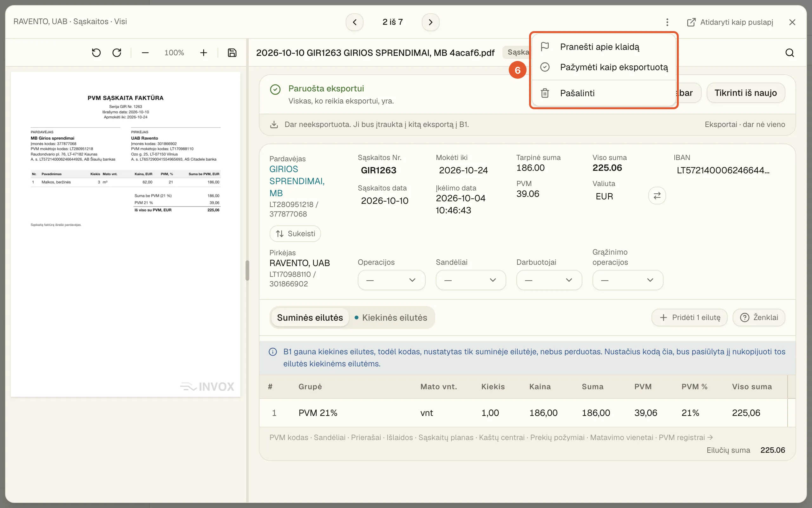Edit the Valiuta EUR field

[604, 196]
